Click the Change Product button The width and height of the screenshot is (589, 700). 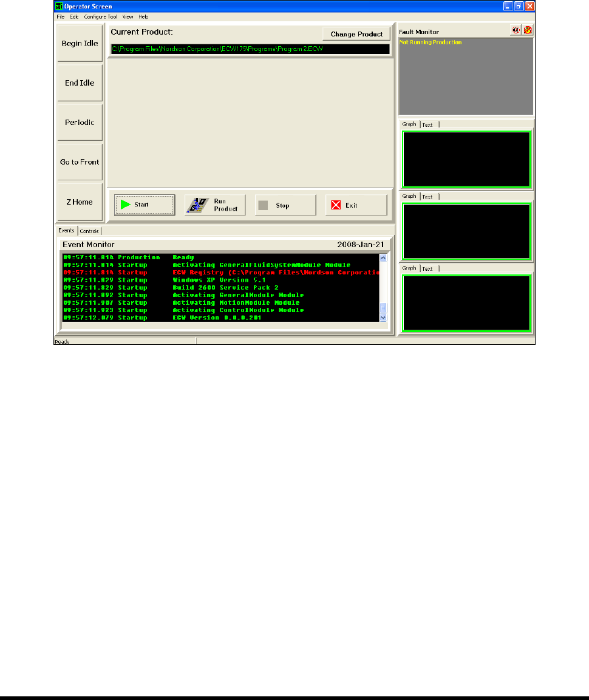356,34
